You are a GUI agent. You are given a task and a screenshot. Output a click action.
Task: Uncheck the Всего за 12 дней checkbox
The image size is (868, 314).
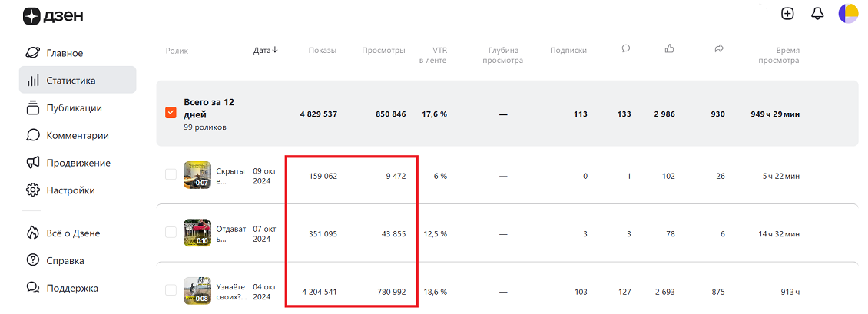pos(171,114)
